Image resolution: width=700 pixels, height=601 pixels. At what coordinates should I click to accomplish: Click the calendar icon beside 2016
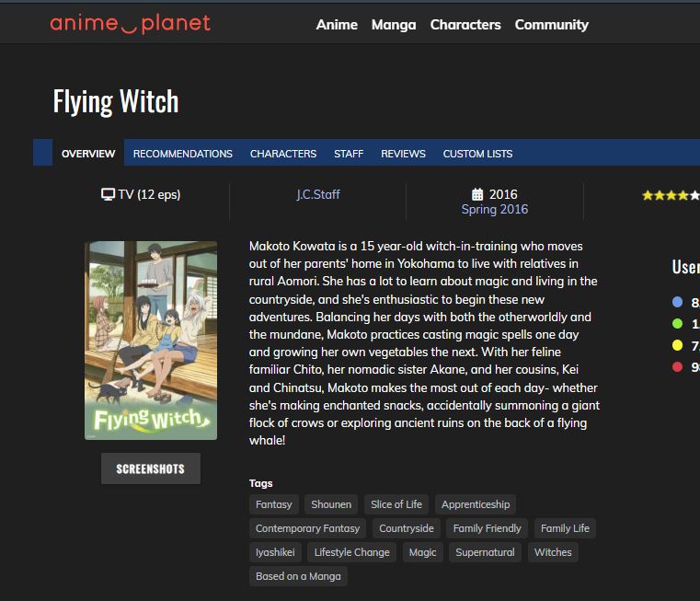[x=477, y=194]
